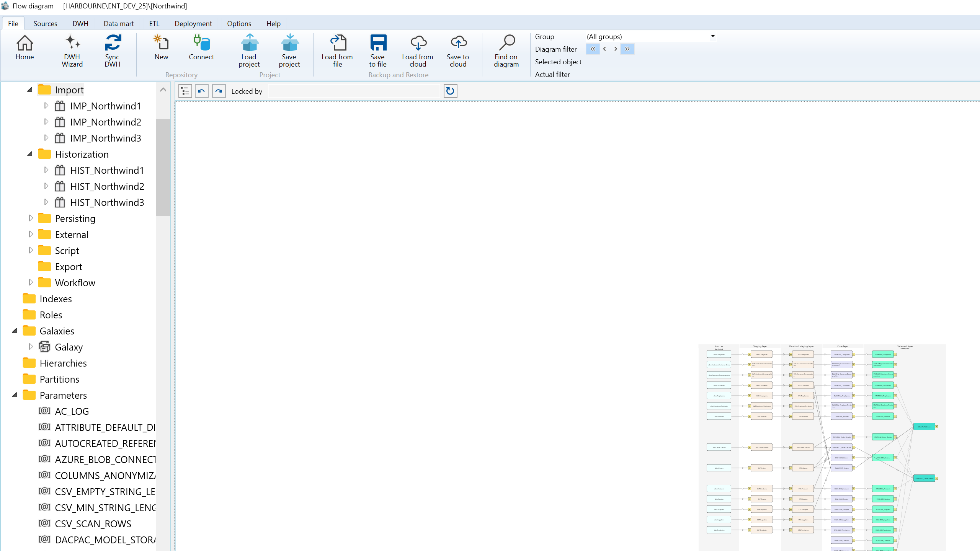Expand the Workflow folder
The width and height of the screenshot is (980, 551).
point(31,282)
